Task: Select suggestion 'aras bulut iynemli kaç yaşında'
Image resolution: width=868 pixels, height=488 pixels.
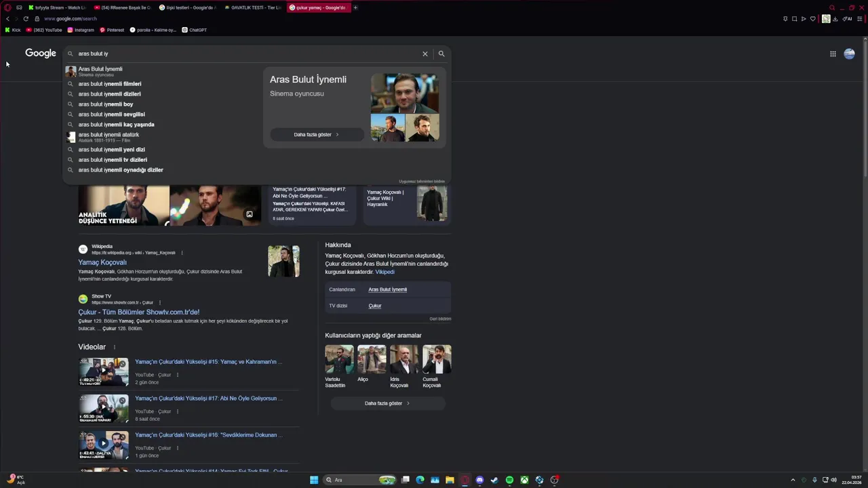Action: (x=116, y=125)
